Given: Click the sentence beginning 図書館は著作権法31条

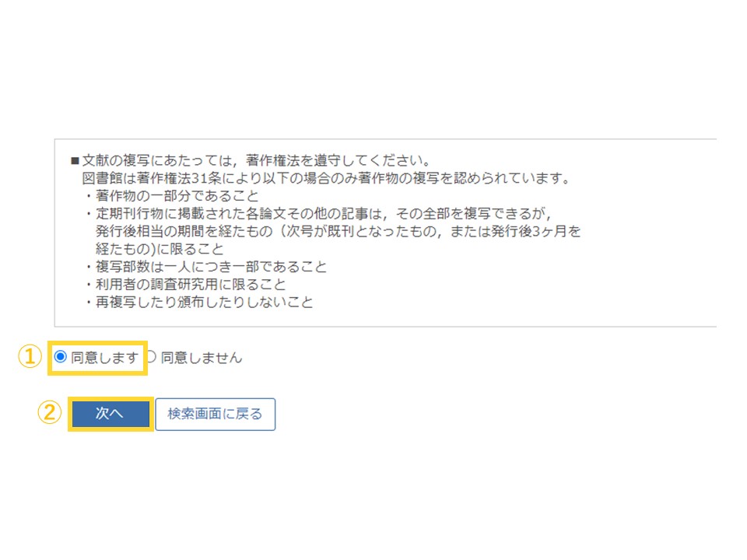Looking at the screenshot, I should point(326,178).
